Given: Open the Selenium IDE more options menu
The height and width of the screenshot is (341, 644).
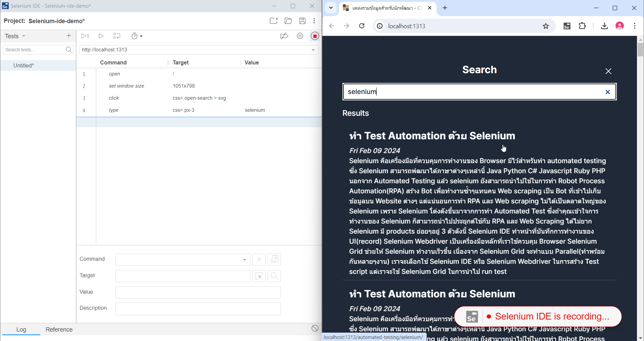Looking at the screenshot, I should tap(314, 21).
